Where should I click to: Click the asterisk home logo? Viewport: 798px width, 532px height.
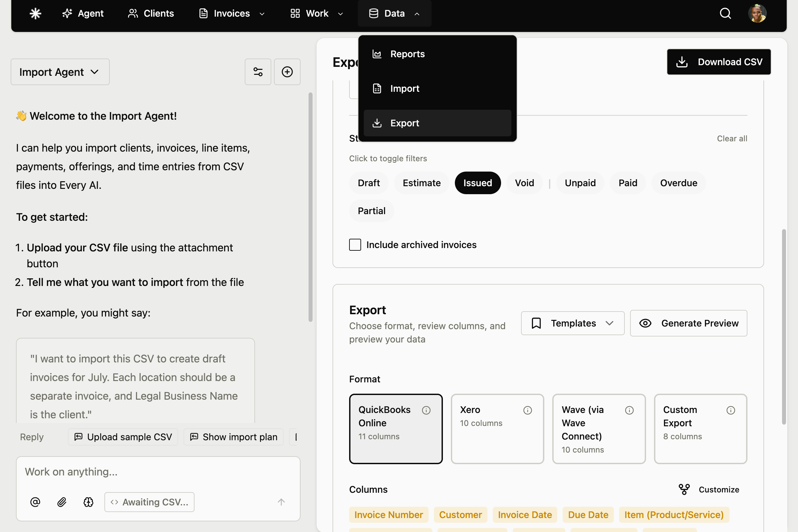35,13
